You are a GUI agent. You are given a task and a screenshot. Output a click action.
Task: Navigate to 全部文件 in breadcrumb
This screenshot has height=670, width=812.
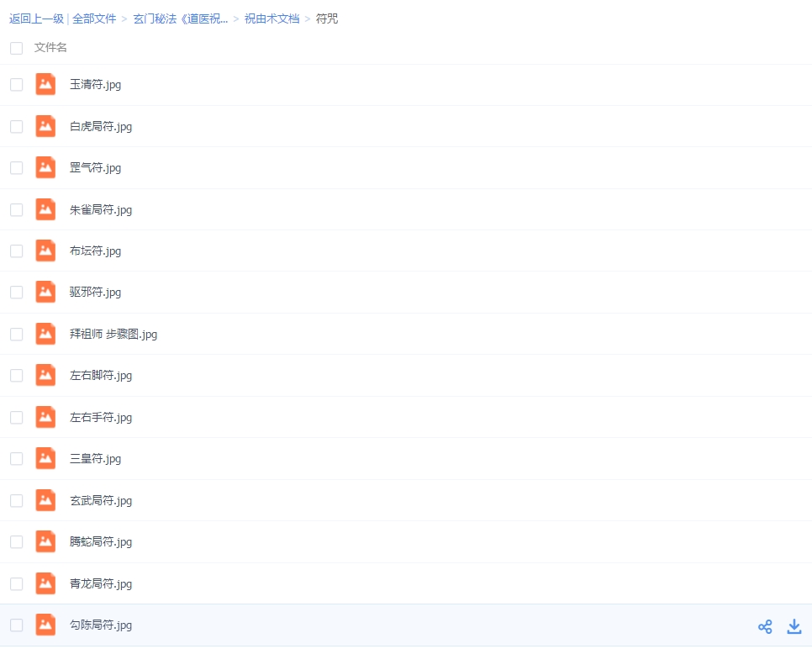[x=94, y=18]
